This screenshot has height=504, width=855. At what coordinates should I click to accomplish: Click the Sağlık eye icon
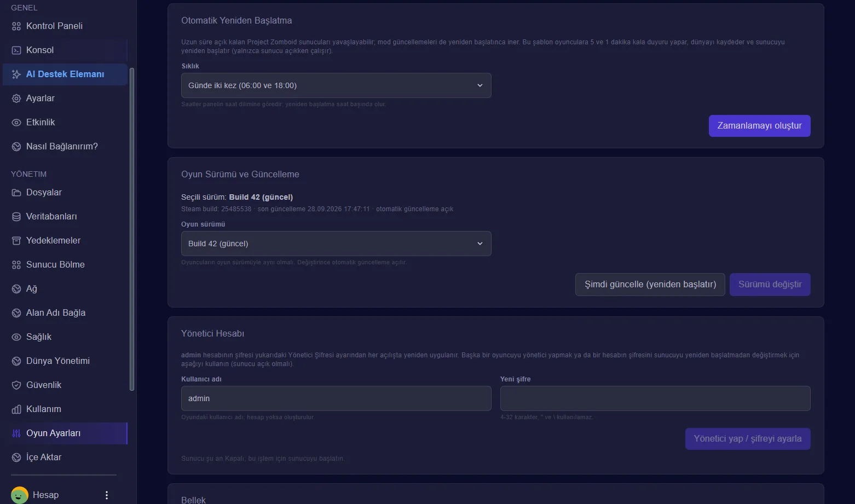16,337
